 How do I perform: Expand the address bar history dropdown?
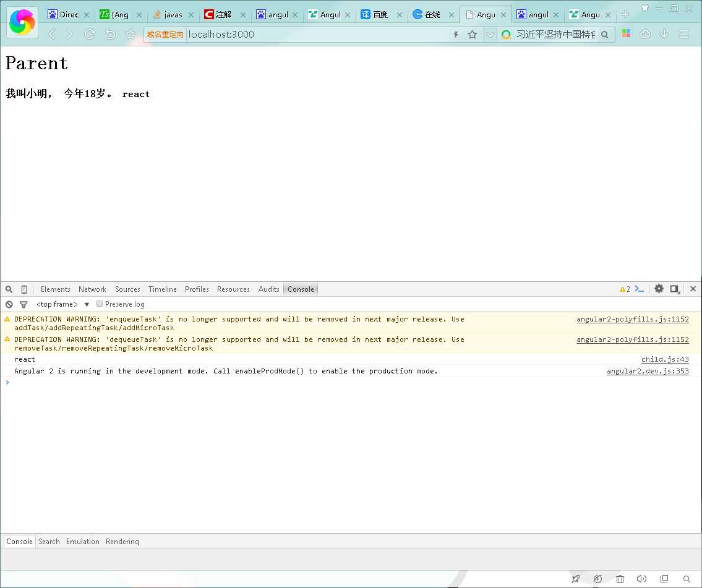pyautogui.click(x=490, y=35)
